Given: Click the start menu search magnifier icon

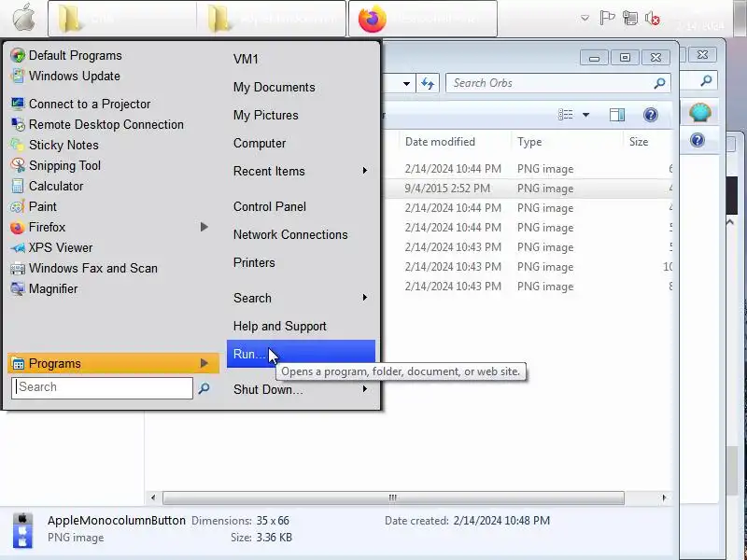Looking at the screenshot, I should tap(204, 388).
